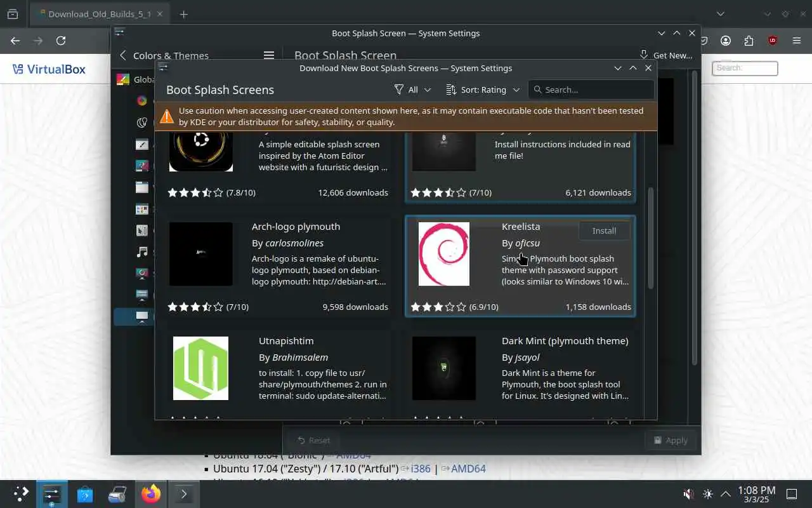This screenshot has height=508, width=812.
Task: Open Discover from the taskbar
Action: click(85, 494)
